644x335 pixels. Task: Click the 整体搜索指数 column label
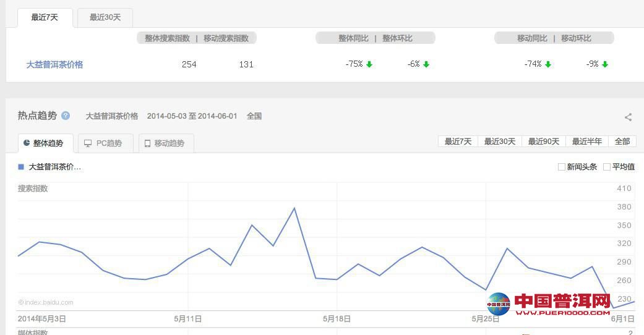point(167,38)
